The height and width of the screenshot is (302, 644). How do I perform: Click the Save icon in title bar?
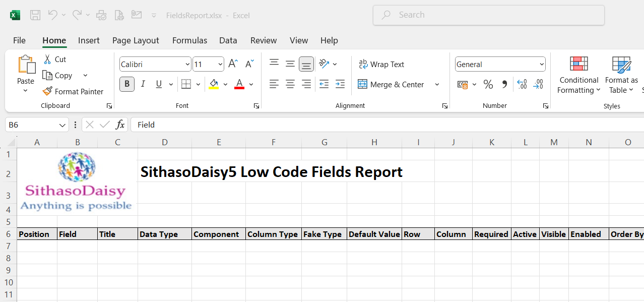click(x=35, y=15)
